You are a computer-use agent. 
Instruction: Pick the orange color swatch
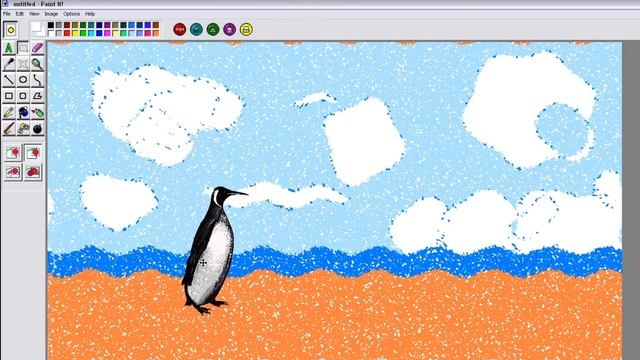(x=156, y=33)
